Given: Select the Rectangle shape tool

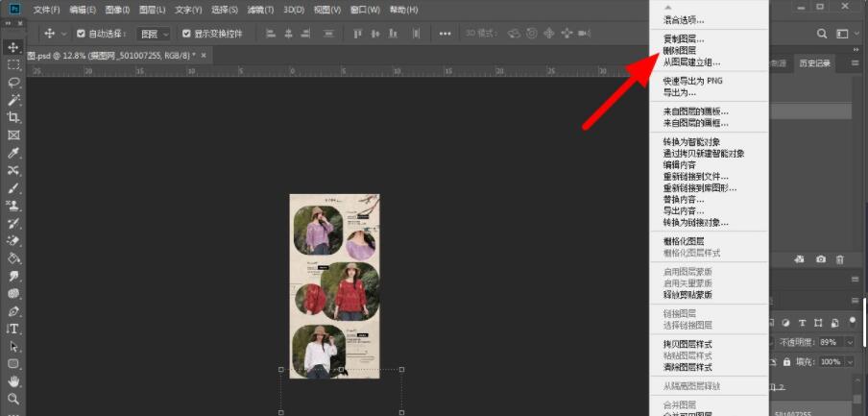Looking at the screenshot, I should pos(13,364).
